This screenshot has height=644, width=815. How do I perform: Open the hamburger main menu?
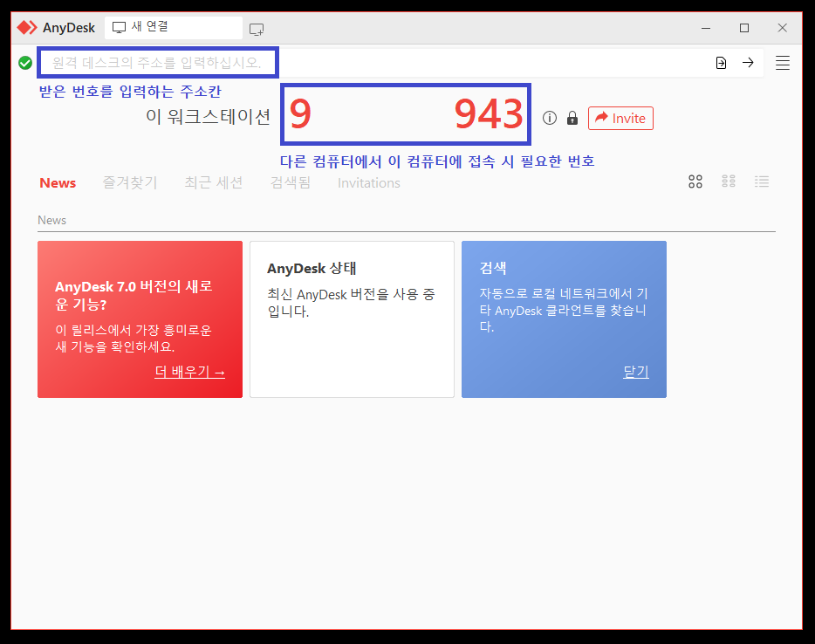(x=782, y=63)
